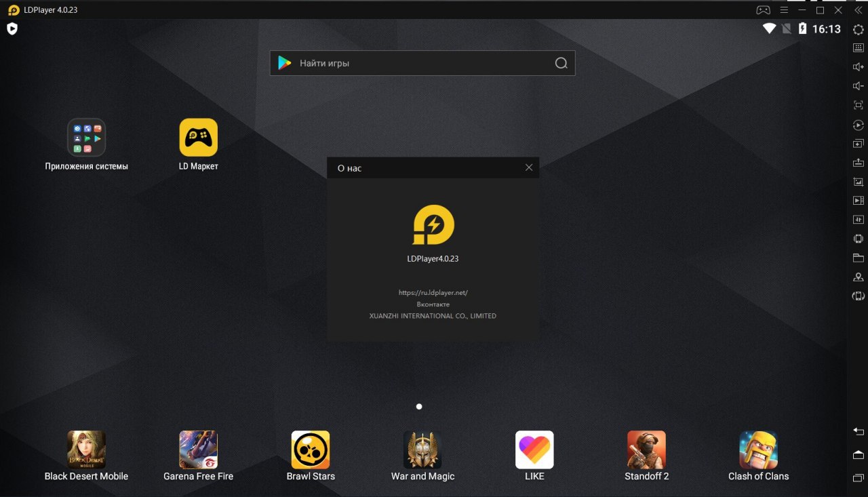Open the settings gear in the sidebar

[858, 29]
